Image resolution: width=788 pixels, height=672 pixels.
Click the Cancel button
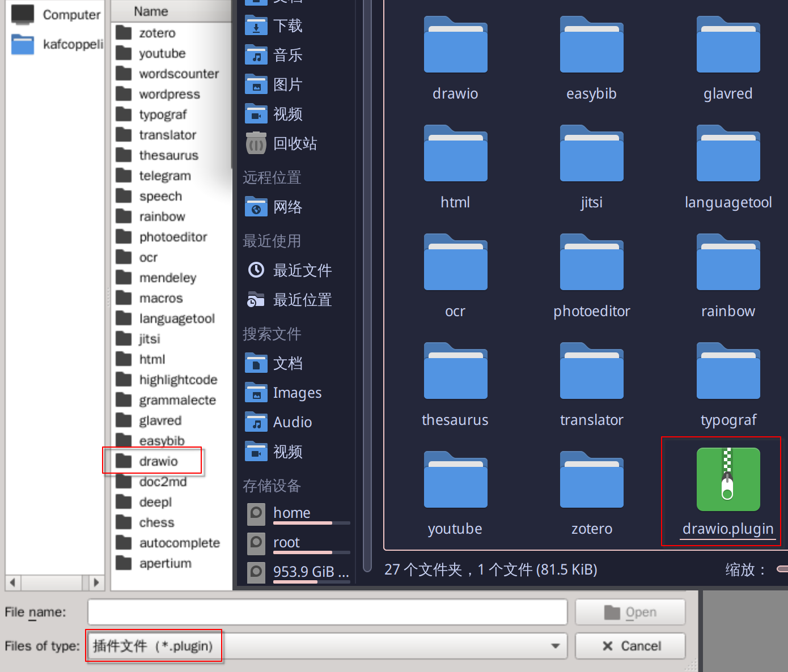tap(630, 646)
